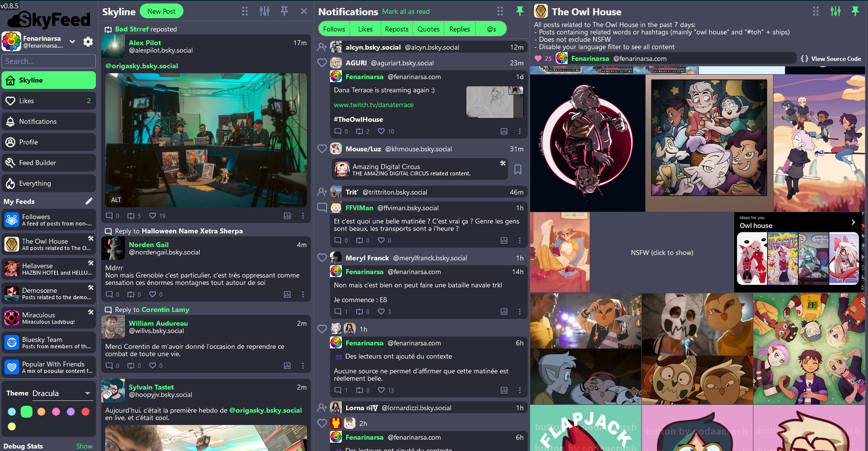This screenshot has width=868, height=451.
Task: Open the Bluesky Team feed
Action: (x=49, y=342)
